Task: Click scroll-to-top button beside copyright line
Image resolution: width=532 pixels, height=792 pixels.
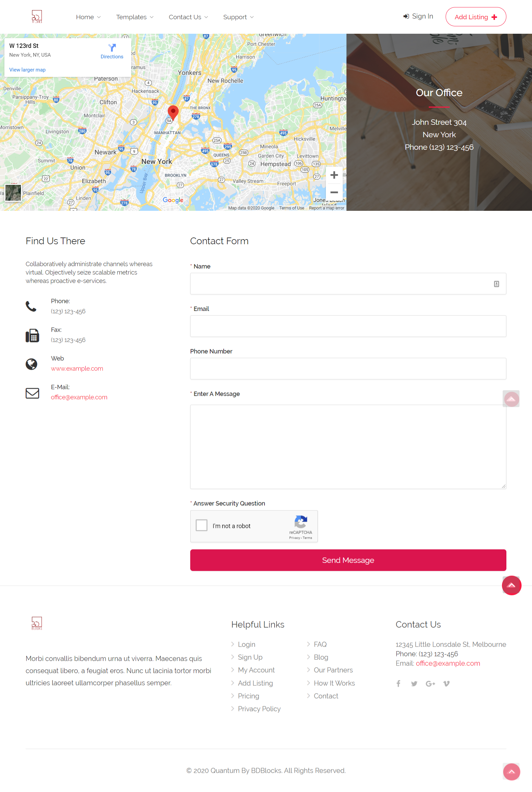Action: pyautogui.click(x=511, y=772)
